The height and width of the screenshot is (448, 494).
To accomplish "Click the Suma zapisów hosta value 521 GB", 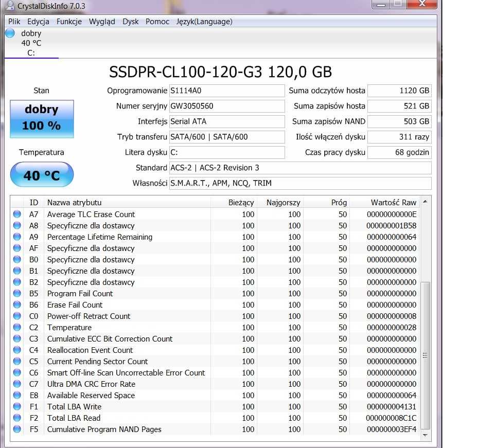I will [399, 106].
